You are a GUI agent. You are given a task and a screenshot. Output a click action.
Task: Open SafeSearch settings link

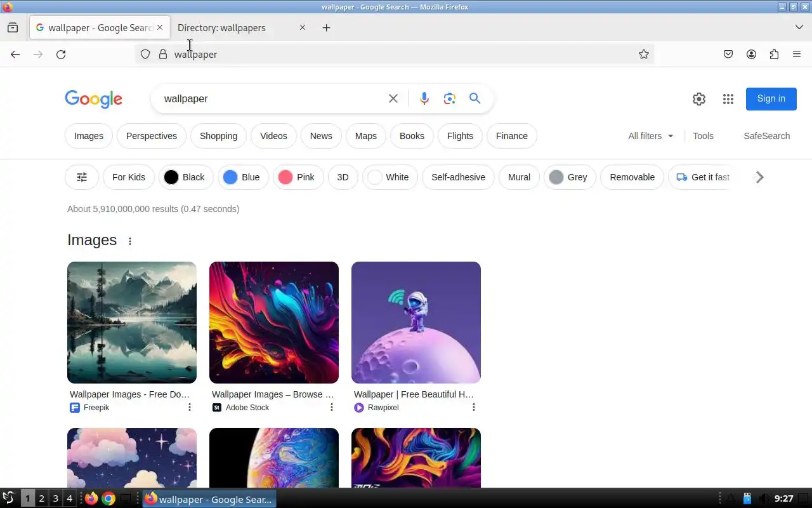(x=767, y=136)
